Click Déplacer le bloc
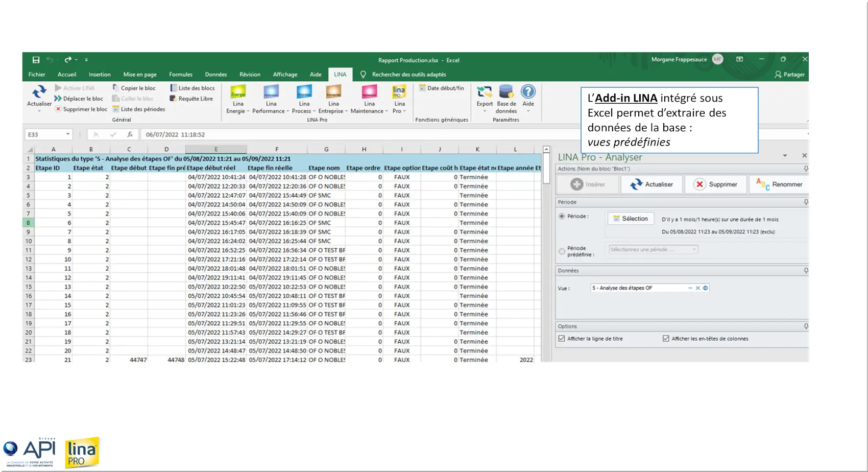Image resolution: width=868 pixels, height=472 pixels. [79, 99]
